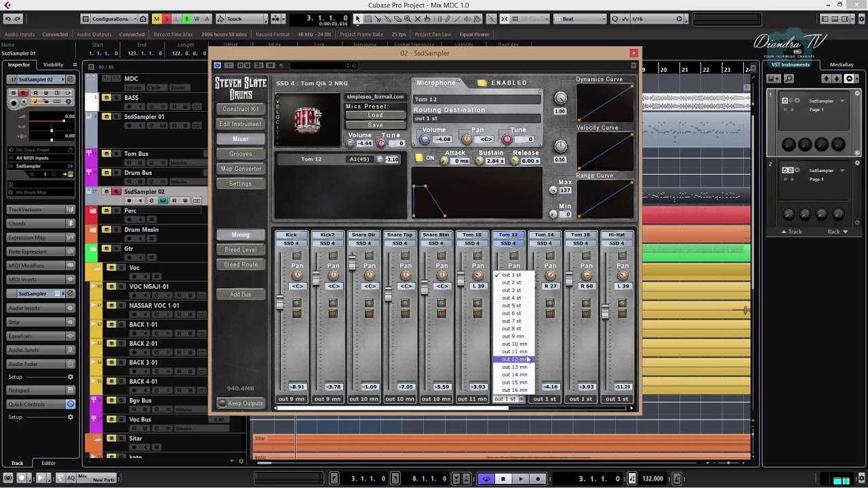
Task: Open the Construct Kit page
Action: pyautogui.click(x=241, y=109)
